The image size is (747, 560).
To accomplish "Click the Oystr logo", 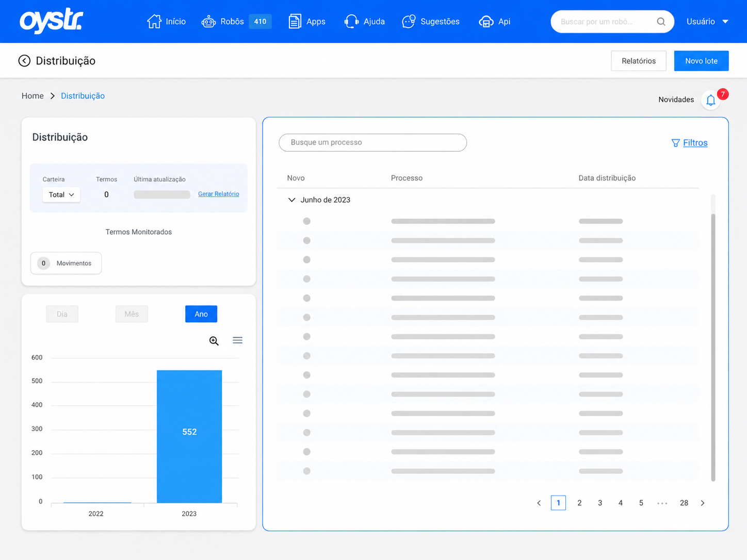I will (51, 21).
